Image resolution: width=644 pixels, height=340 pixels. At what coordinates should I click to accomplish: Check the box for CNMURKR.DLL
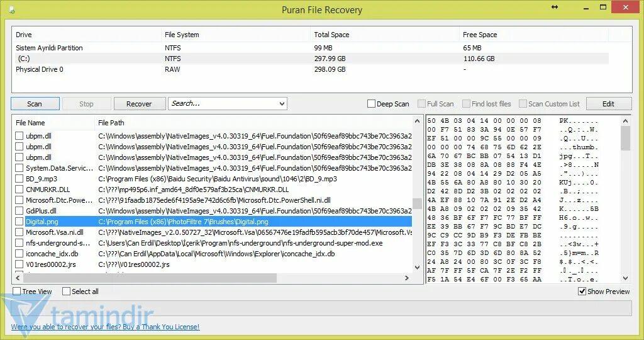tap(19, 189)
